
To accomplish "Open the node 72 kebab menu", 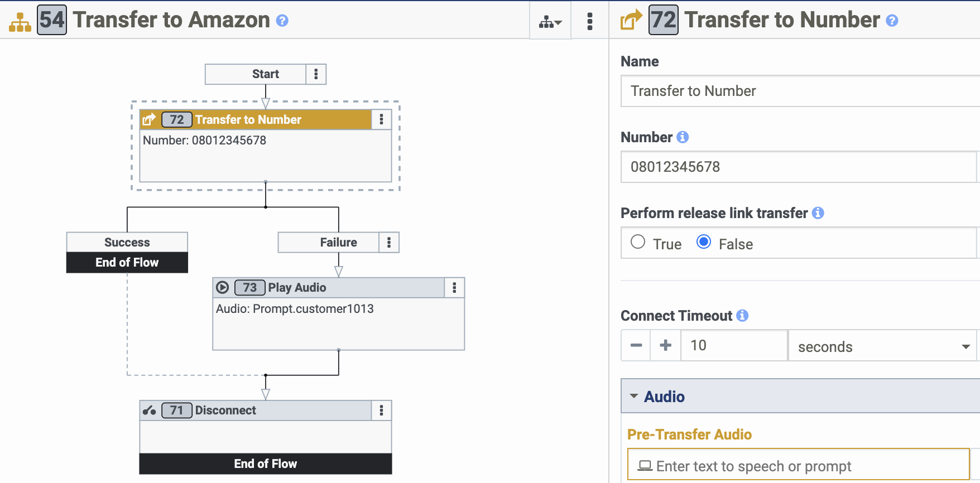I will tap(381, 119).
